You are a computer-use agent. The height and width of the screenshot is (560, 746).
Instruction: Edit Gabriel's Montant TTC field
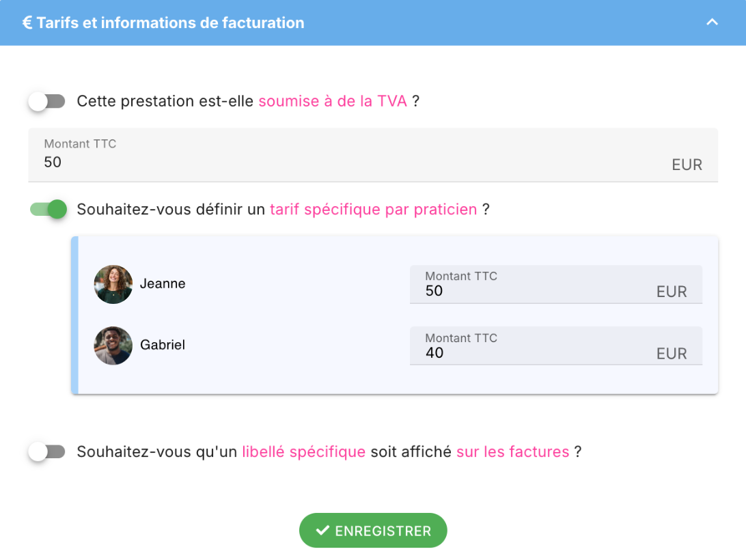pos(533,352)
